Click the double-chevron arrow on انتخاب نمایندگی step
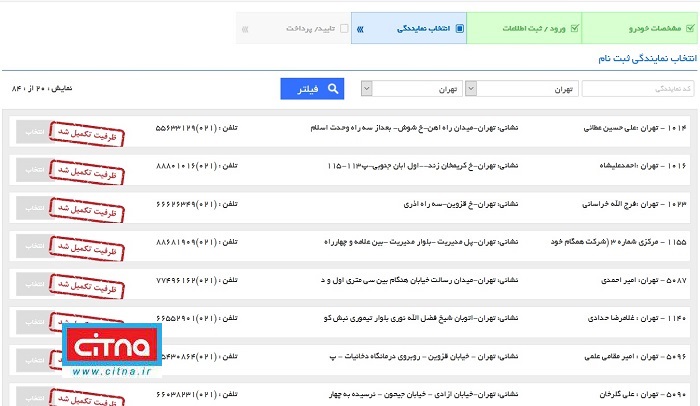Screen dimensions: 700x406 tap(358, 28)
